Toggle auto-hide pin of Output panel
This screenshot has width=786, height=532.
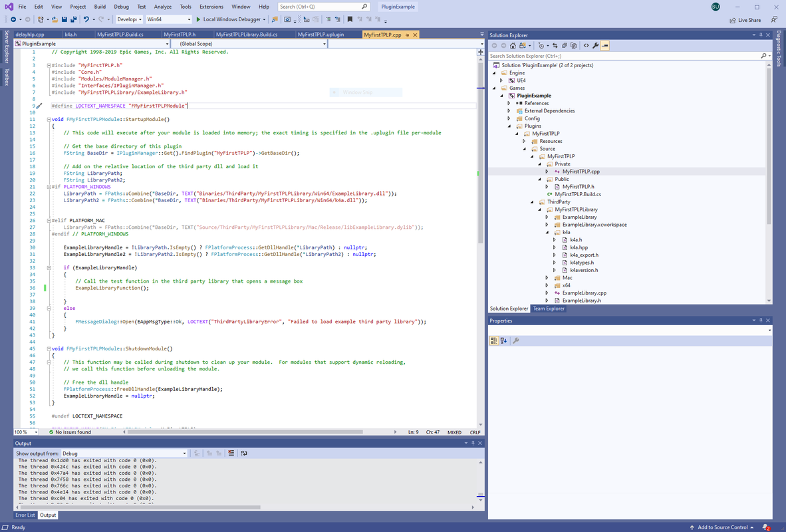click(x=473, y=444)
